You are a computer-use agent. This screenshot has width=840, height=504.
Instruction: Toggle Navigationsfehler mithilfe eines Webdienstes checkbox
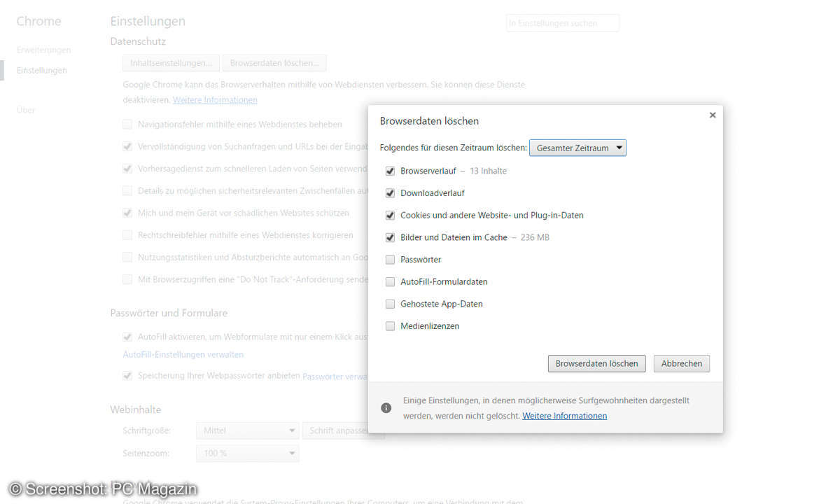tap(127, 125)
